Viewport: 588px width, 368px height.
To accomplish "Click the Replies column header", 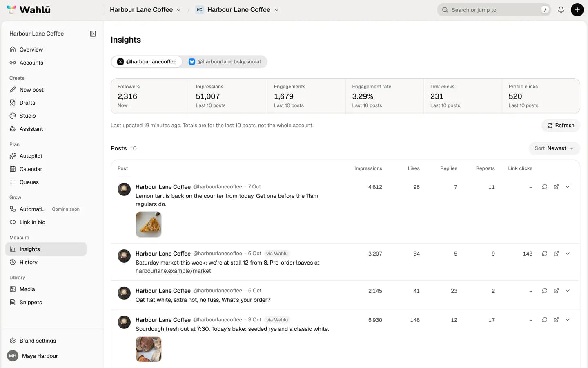I will point(449,168).
